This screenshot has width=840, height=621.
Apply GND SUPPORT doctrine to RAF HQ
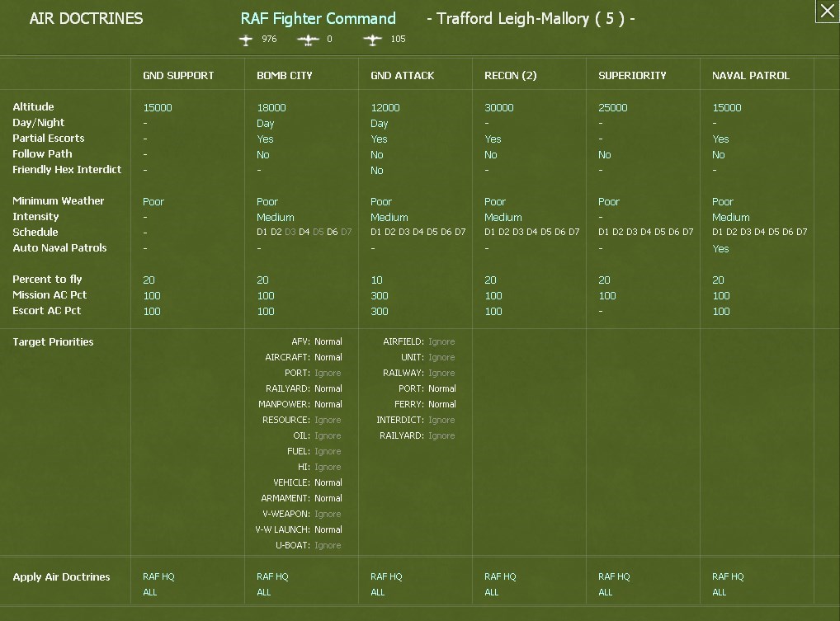coord(158,576)
